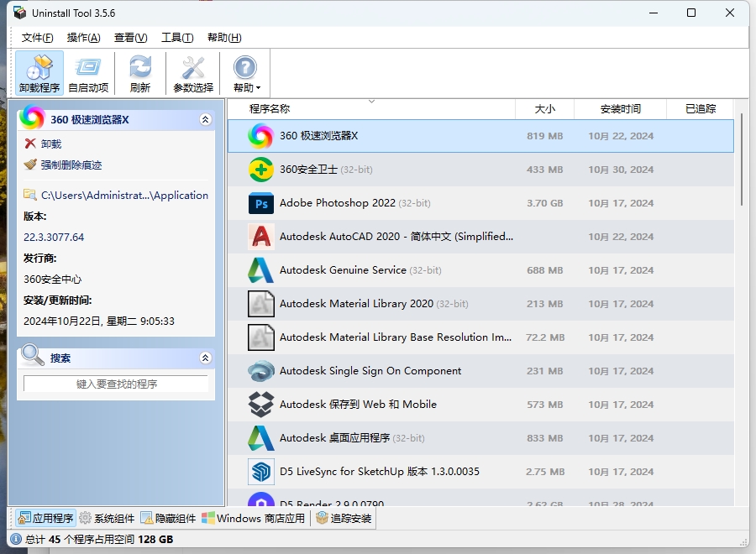756x554 pixels.
Task: Switch to the 应用程序 tab
Action: 45,519
